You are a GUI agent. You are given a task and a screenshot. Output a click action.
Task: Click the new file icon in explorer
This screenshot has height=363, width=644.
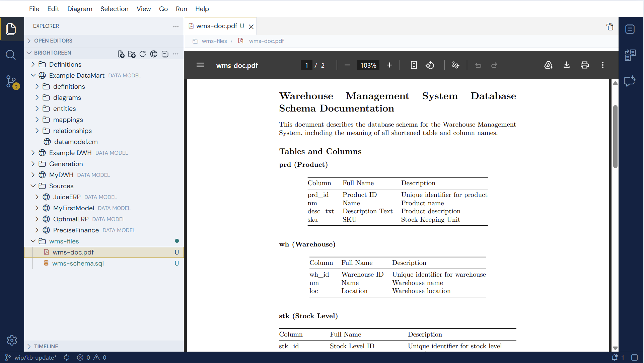pyautogui.click(x=121, y=54)
